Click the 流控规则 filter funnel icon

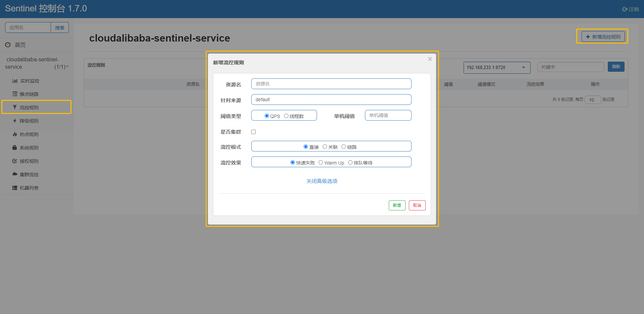coord(15,107)
